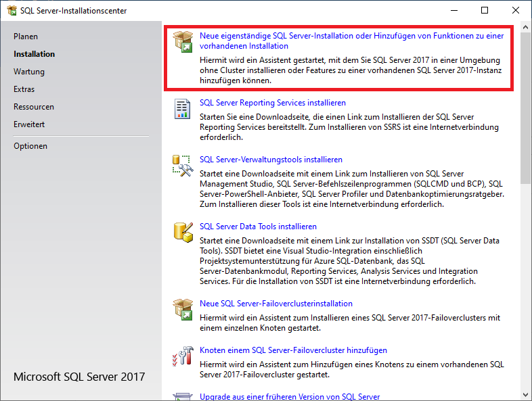
Task: Open SQL Server-Verwaltungstools installieren link
Action: click(x=271, y=160)
